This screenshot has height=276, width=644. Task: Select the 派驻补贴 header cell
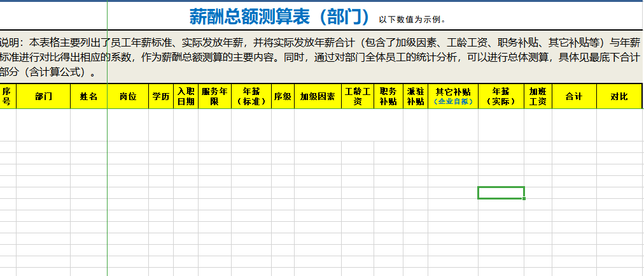click(416, 96)
